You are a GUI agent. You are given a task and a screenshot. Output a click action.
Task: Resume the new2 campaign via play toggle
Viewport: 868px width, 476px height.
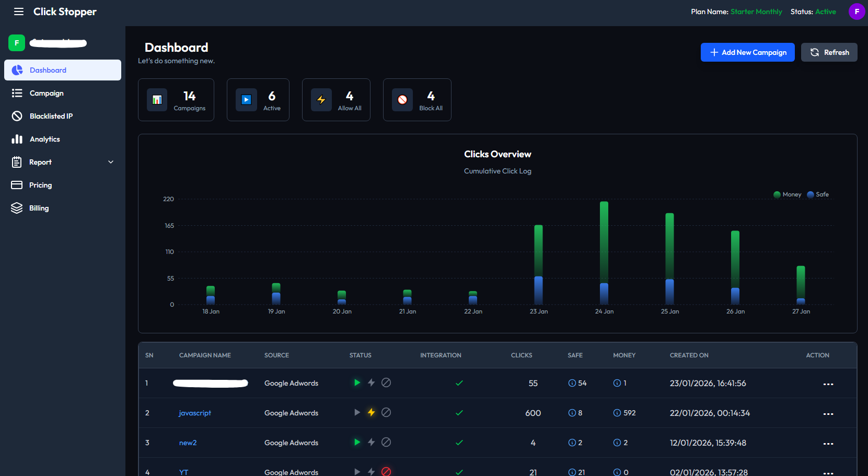pyautogui.click(x=357, y=442)
